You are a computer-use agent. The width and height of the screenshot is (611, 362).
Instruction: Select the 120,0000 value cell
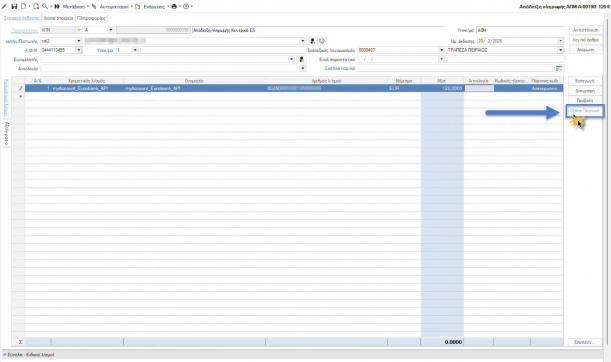(x=442, y=88)
